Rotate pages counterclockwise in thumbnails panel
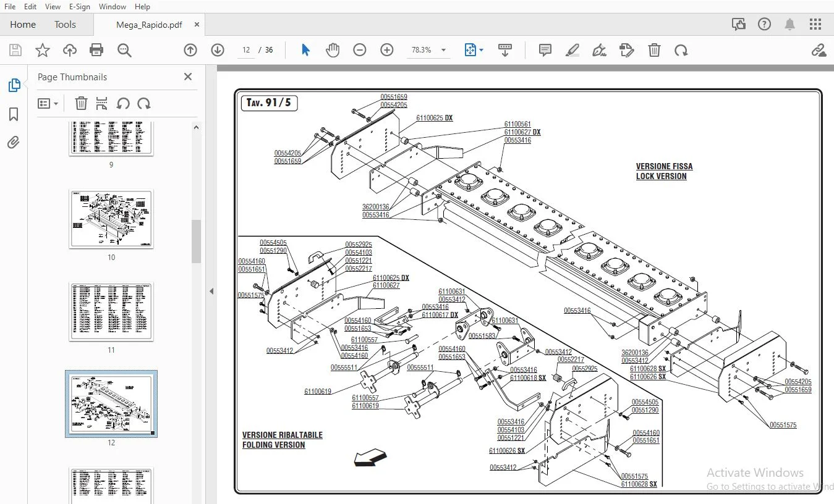This screenshot has width=834, height=504. click(123, 103)
